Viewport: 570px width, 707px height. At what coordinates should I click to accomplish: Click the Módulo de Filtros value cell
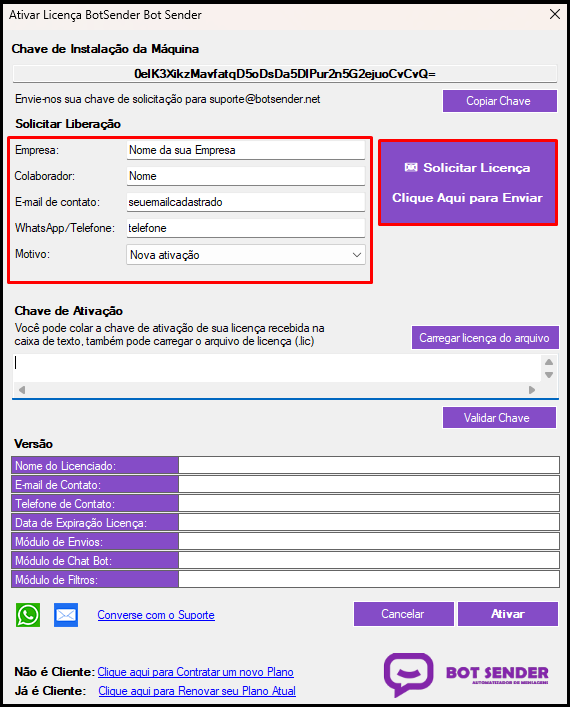(x=369, y=579)
